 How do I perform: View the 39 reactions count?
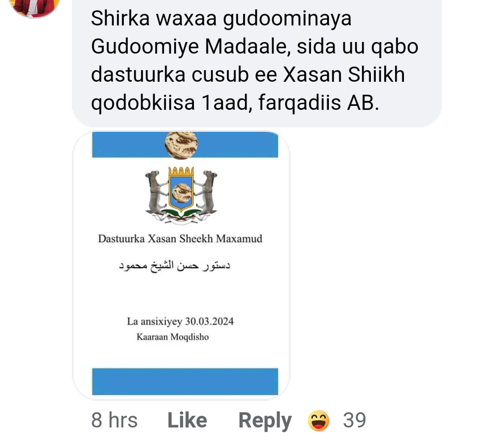tap(355, 420)
